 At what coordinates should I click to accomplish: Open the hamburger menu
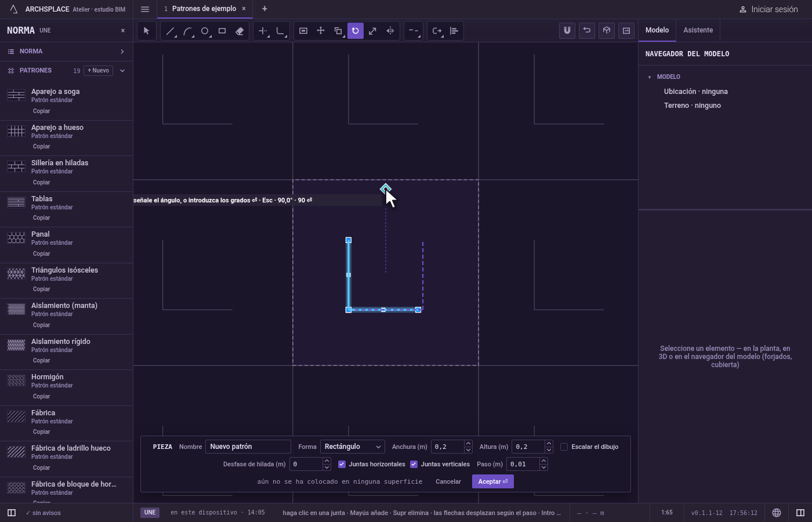[x=145, y=9]
